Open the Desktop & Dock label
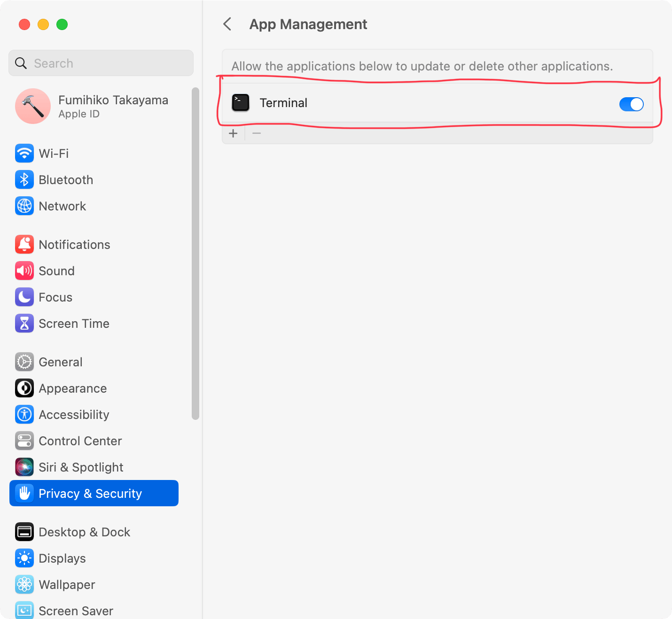The image size is (672, 619). (85, 532)
